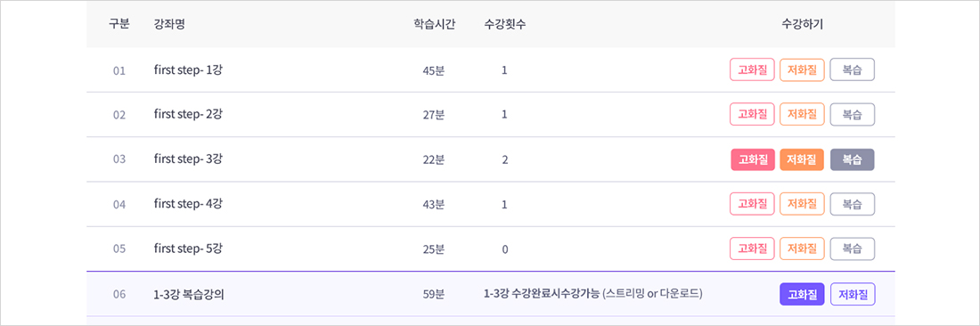Click 저화질 button for first step- 1강

click(803, 70)
